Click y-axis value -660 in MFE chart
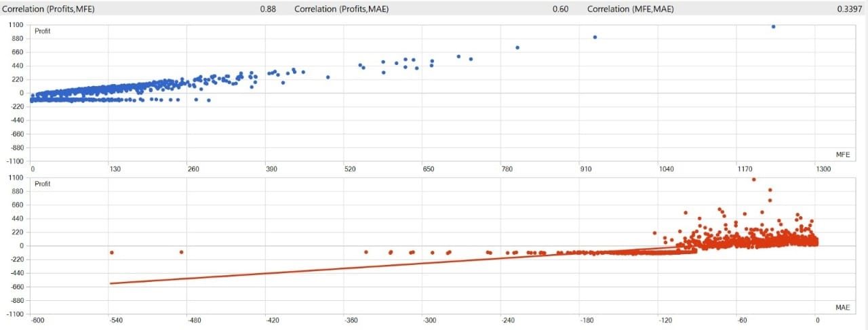Image resolution: width=868 pixels, height=330 pixels. point(17,134)
